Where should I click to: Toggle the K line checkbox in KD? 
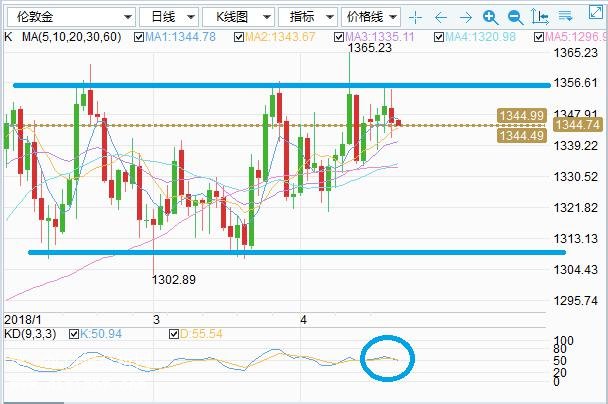click(x=74, y=334)
